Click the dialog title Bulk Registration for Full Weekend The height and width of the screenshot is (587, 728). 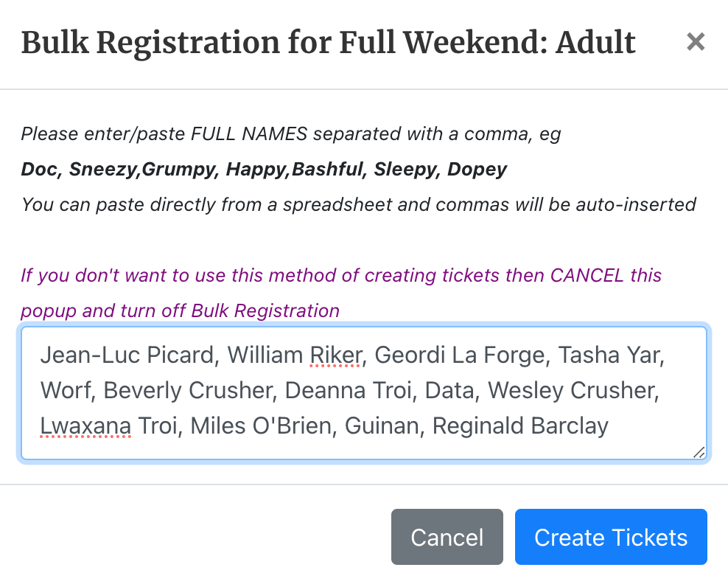click(x=328, y=43)
